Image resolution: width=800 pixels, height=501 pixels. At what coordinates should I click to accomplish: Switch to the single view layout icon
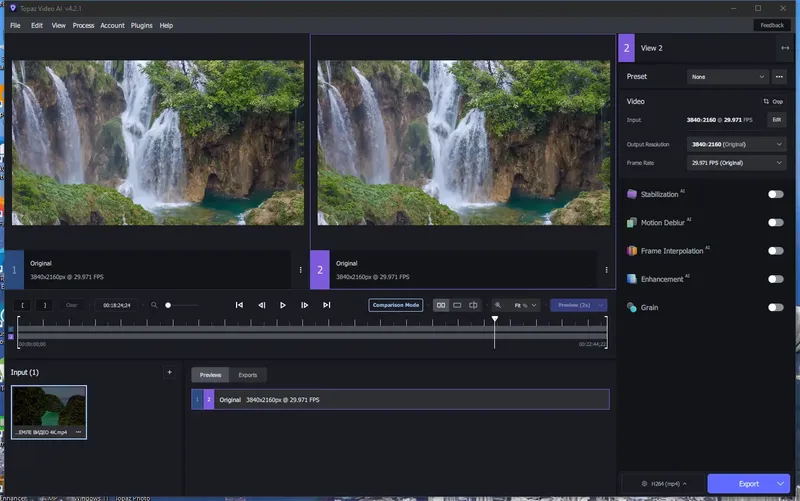(457, 305)
